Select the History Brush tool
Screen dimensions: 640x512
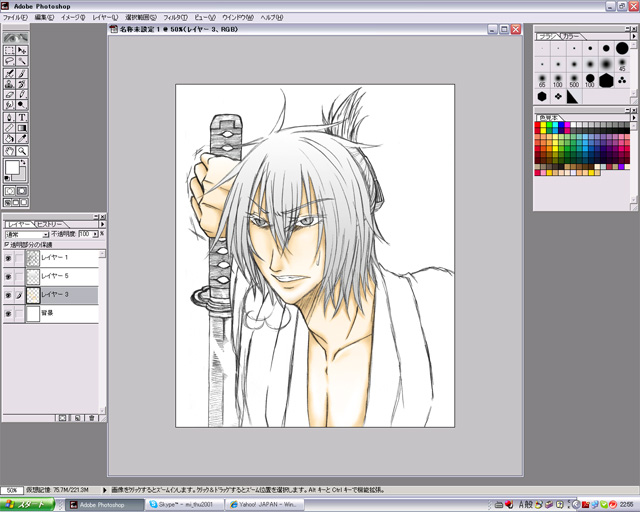[22, 84]
